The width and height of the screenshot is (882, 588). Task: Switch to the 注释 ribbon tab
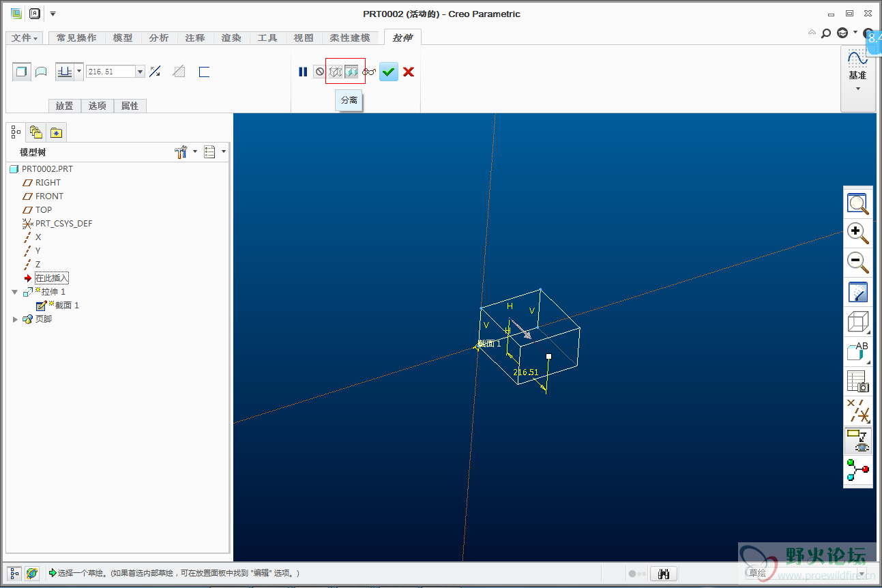(x=195, y=38)
